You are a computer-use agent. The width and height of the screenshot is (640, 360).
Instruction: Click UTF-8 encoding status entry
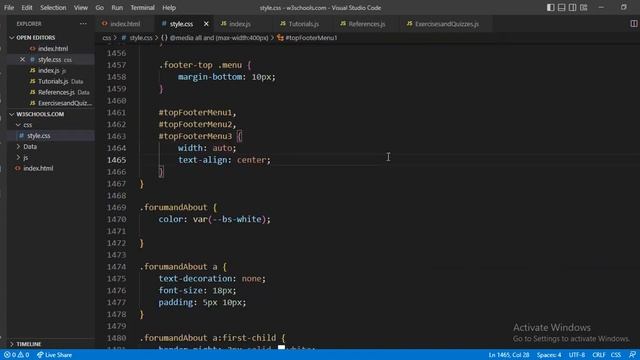point(577,355)
